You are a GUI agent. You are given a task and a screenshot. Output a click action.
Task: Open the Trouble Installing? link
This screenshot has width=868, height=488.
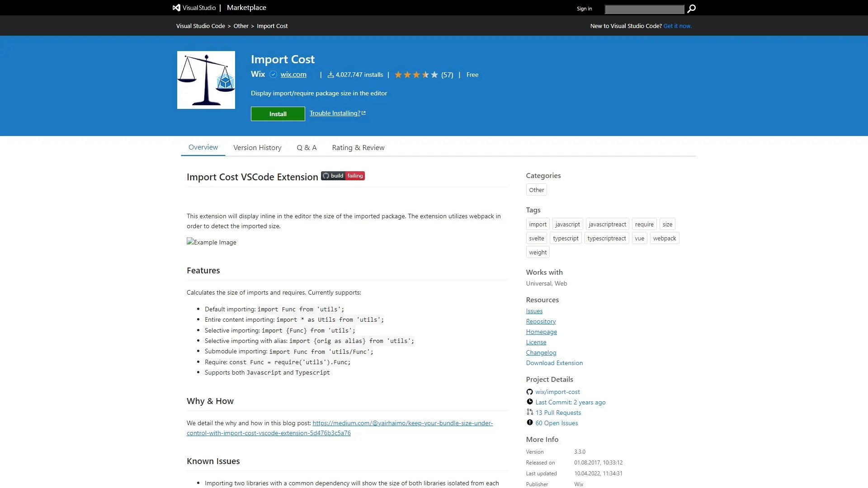pyautogui.click(x=337, y=113)
